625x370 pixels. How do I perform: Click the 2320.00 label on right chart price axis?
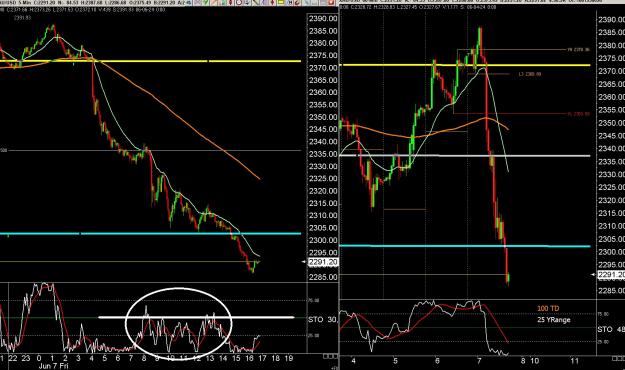(611, 200)
